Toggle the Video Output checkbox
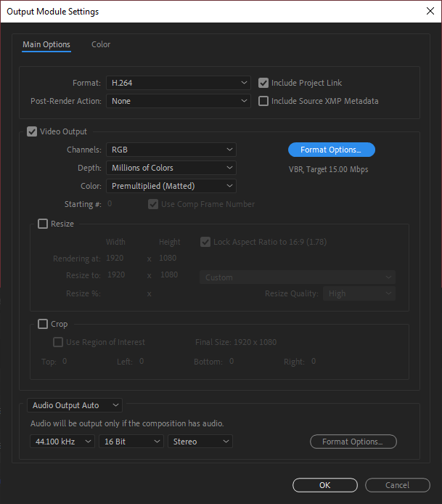The height and width of the screenshot is (504, 442). pyautogui.click(x=32, y=131)
